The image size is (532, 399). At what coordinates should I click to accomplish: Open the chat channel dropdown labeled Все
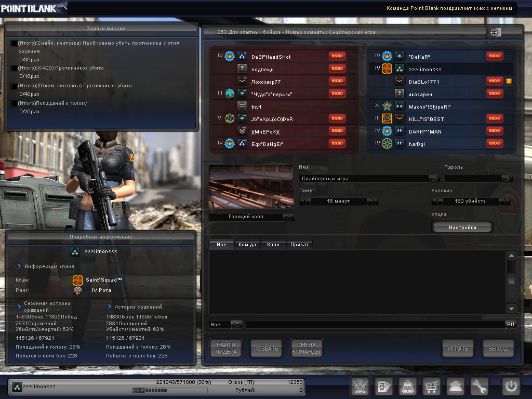coord(236,324)
